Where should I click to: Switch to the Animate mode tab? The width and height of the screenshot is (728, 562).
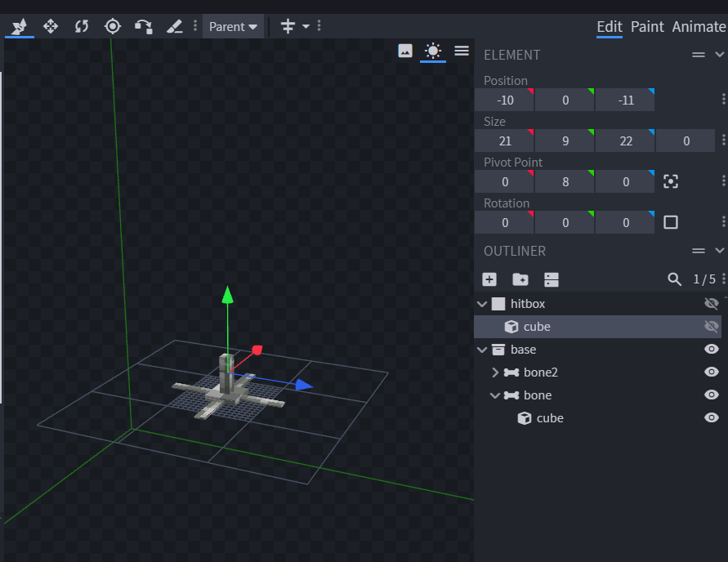[x=699, y=26]
